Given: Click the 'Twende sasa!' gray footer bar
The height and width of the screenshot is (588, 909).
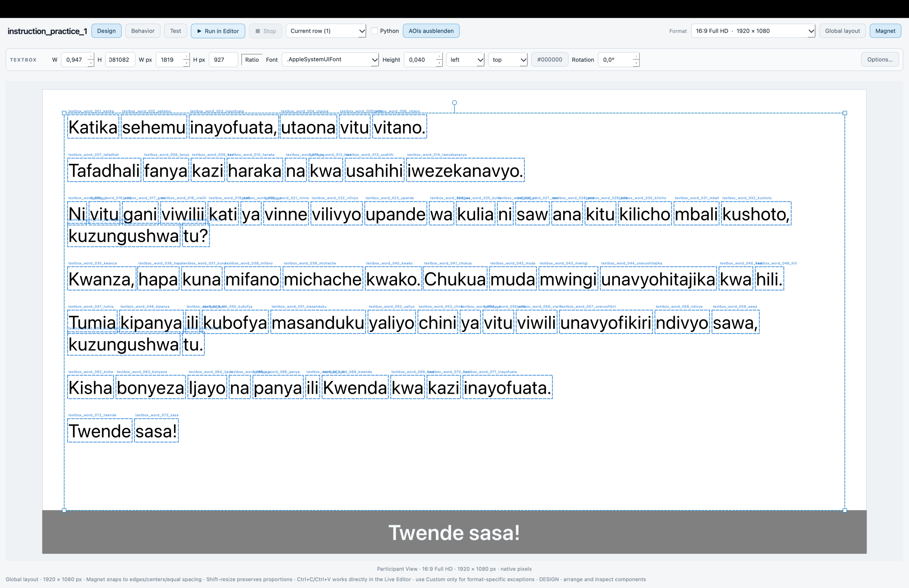Looking at the screenshot, I should pos(454,532).
